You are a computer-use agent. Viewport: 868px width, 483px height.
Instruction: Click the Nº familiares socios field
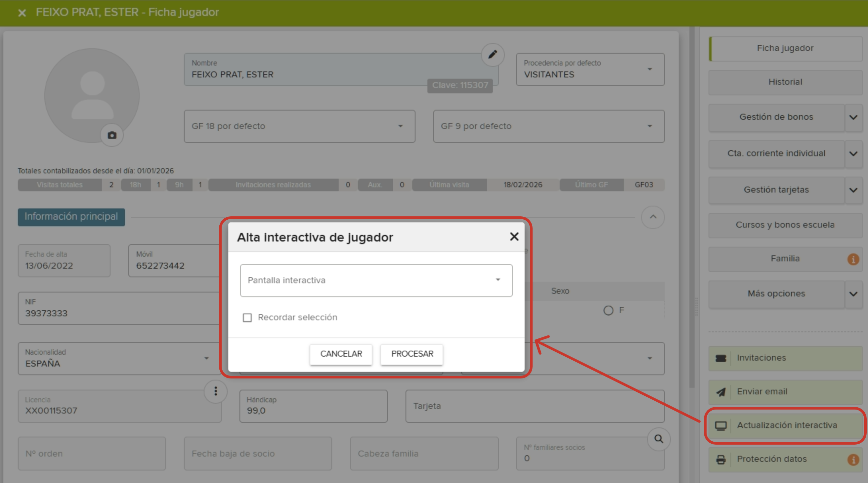pos(590,454)
